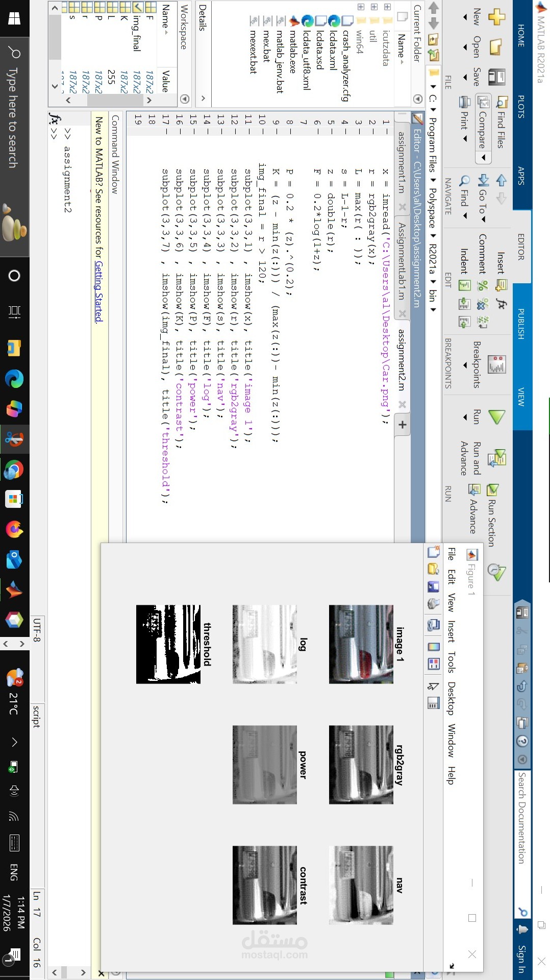Open the Compare dropdown arrow
The image size is (550, 980).
[483, 158]
